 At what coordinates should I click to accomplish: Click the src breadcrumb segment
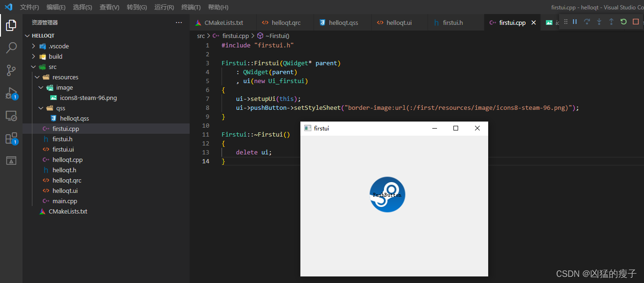201,36
